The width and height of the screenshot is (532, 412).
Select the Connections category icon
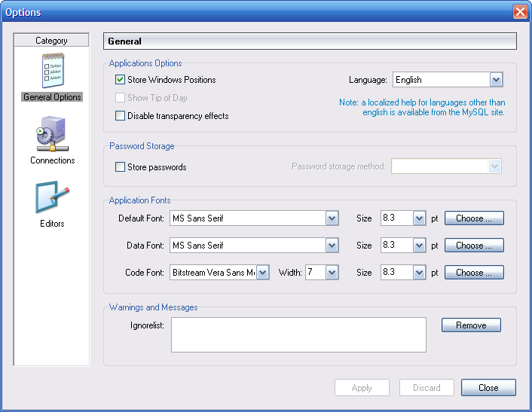click(x=52, y=136)
